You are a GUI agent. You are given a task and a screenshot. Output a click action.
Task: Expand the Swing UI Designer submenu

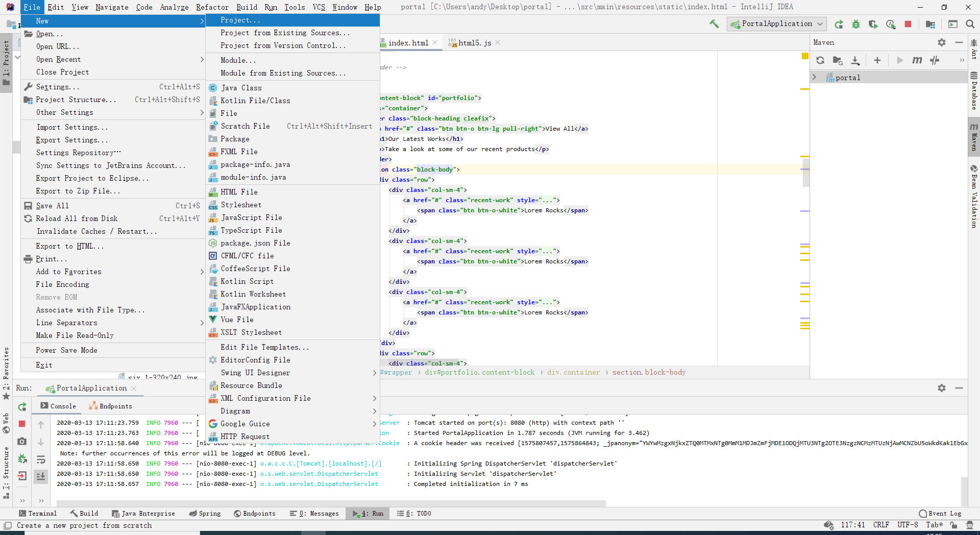(293, 373)
